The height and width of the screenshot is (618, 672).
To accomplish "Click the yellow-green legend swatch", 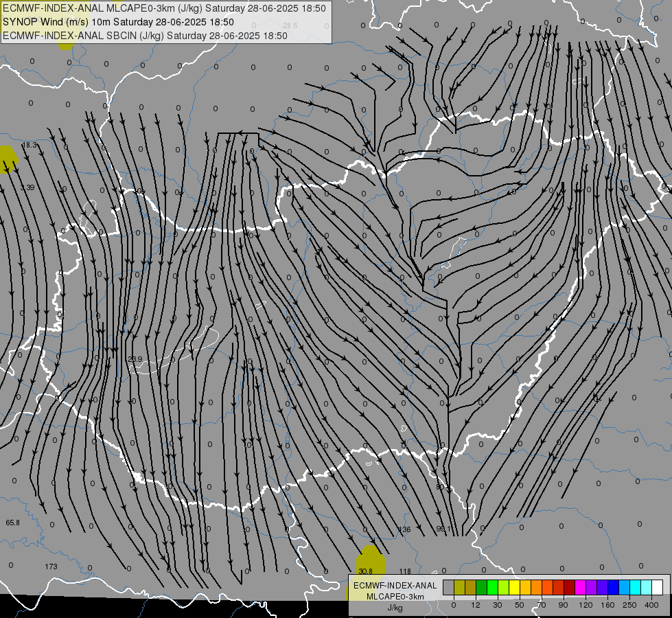I will tap(503, 587).
